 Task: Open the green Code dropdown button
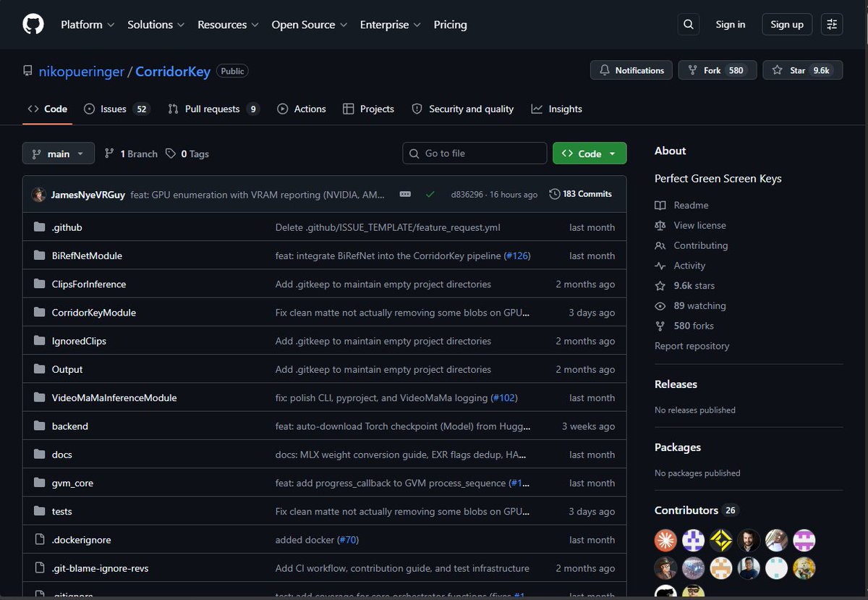[590, 153]
